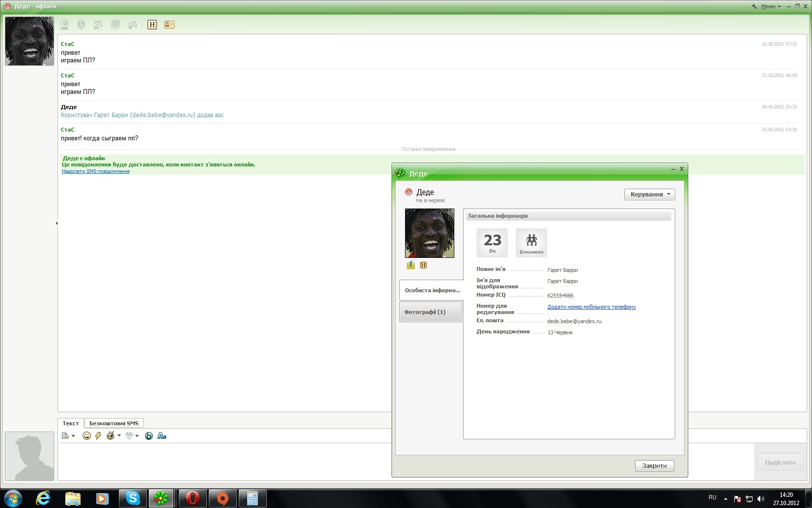
Task: Click the contact avatar in chat header
Action: [x=29, y=41]
